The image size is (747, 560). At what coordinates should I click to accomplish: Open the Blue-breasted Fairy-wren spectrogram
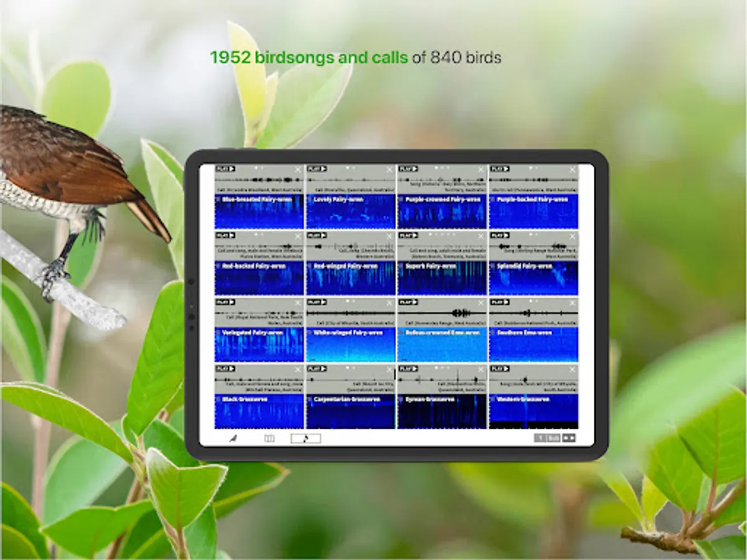(x=258, y=215)
